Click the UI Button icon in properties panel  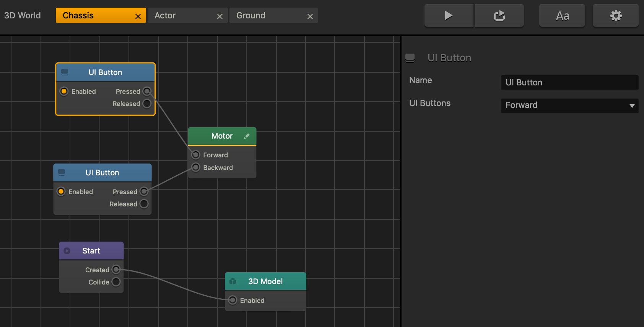pyautogui.click(x=410, y=58)
